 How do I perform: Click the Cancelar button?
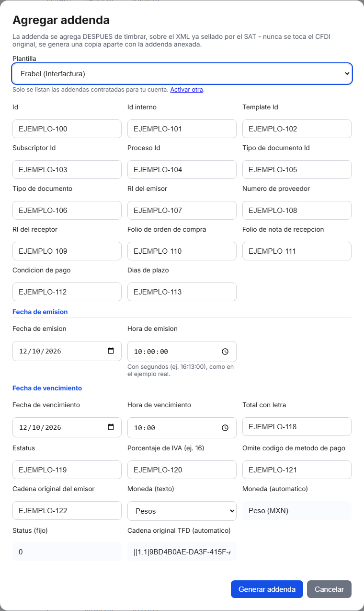point(329,589)
